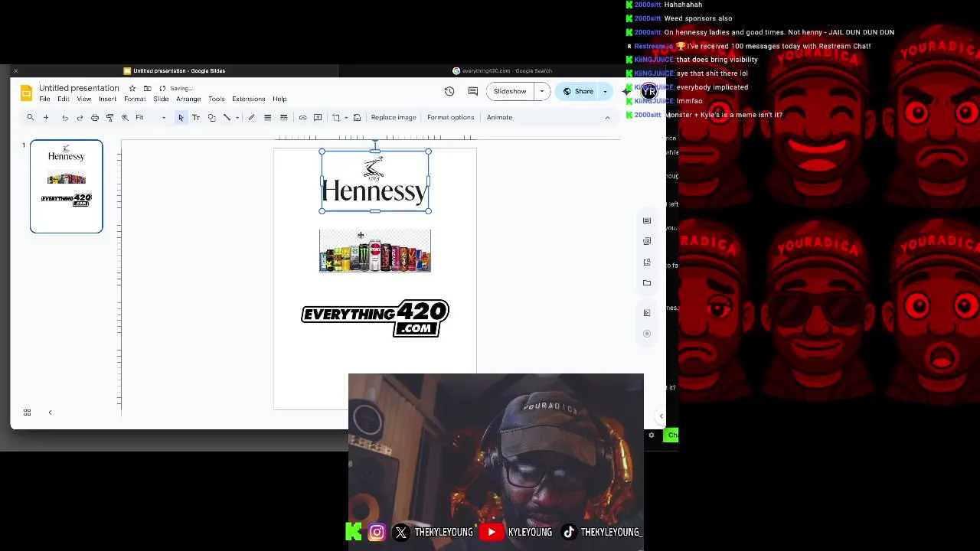Click the Share button
This screenshot has width=980, height=551.
click(x=578, y=91)
